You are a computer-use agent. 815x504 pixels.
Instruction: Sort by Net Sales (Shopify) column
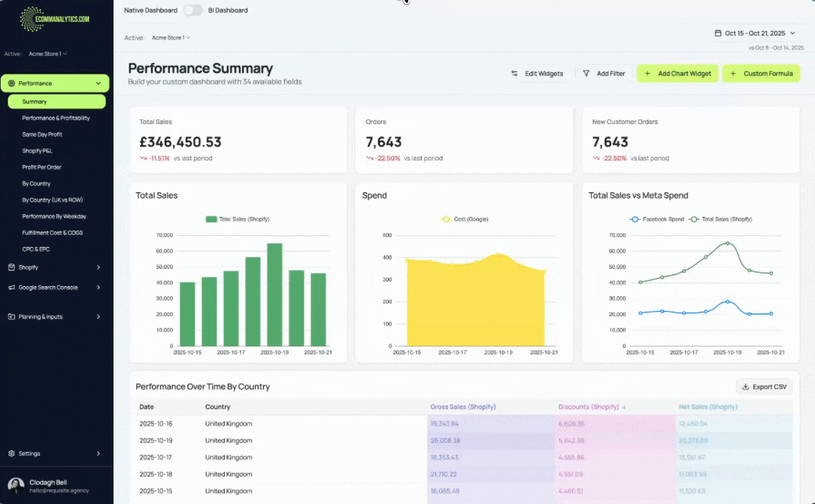click(708, 407)
